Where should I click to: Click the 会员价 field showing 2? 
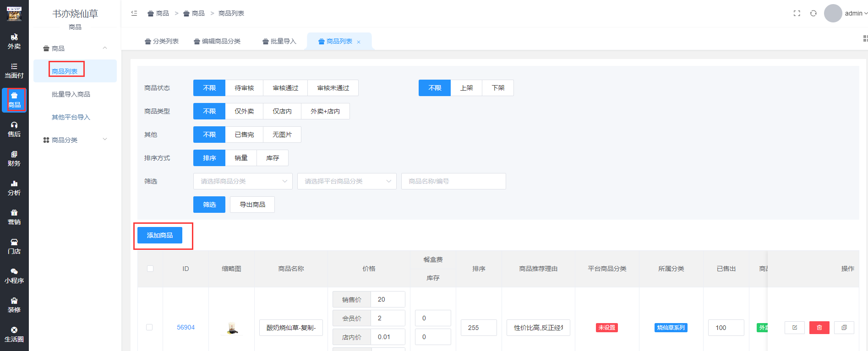(x=388, y=318)
